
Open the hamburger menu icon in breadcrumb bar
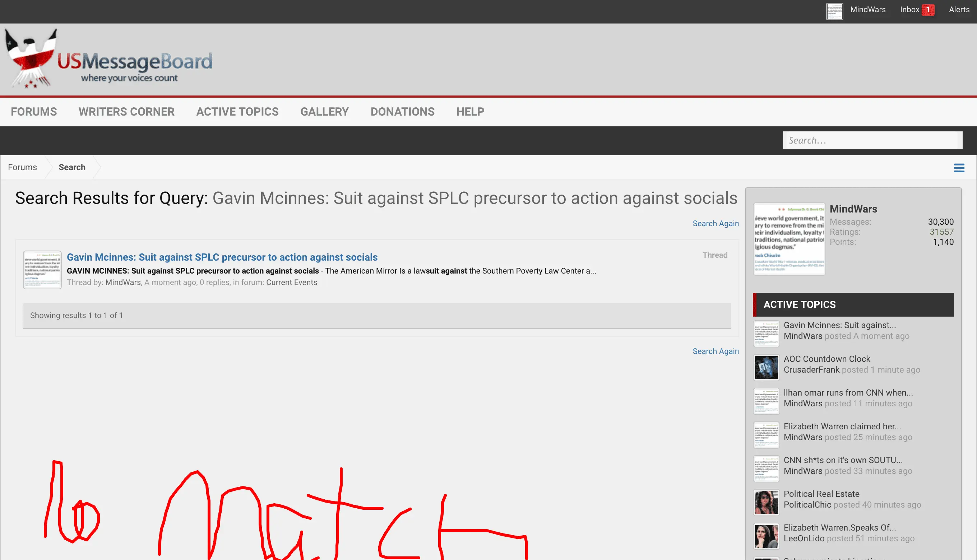click(x=959, y=168)
